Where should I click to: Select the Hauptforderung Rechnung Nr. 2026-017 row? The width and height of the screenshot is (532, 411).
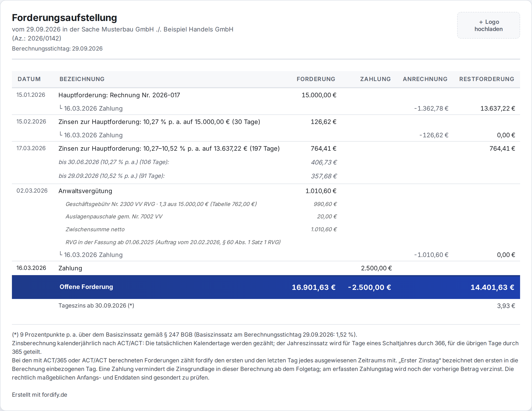coord(266,95)
